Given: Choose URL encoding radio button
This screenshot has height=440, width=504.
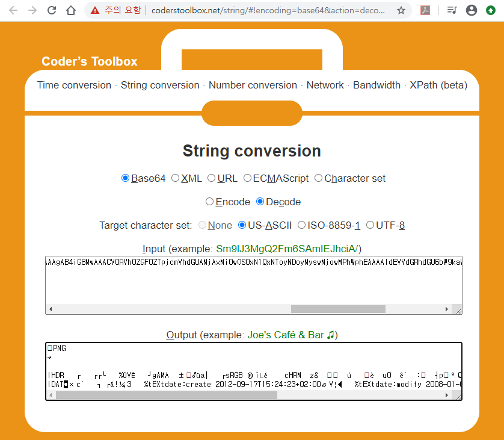Looking at the screenshot, I should (211, 178).
